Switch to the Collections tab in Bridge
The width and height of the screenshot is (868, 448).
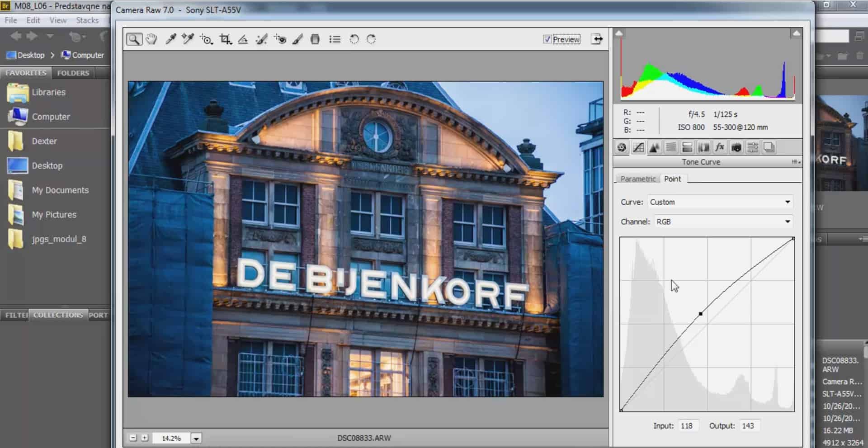58,315
